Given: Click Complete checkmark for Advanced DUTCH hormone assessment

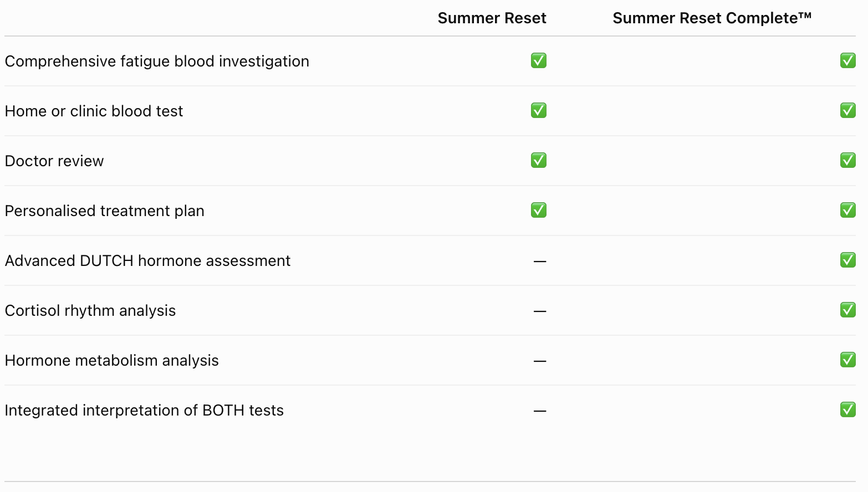Looking at the screenshot, I should click(848, 260).
